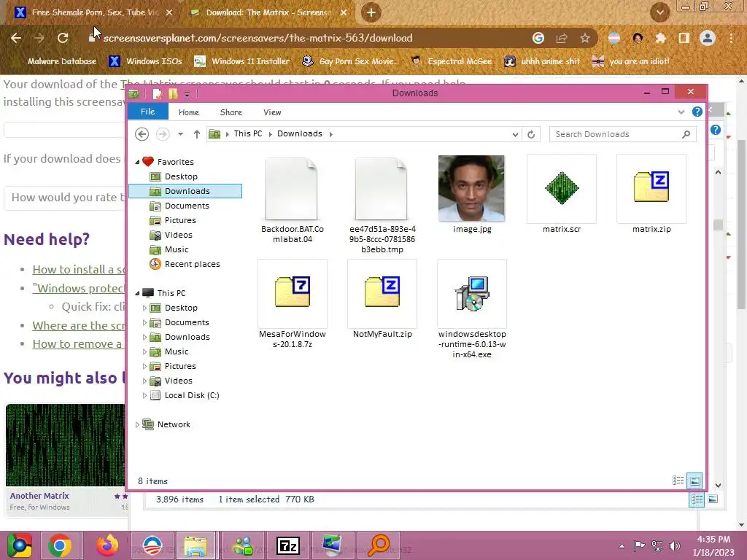This screenshot has width=747, height=560.
Task: Open Chrome from the taskbar
Action: pyautogui.click(x=60, y=545)
